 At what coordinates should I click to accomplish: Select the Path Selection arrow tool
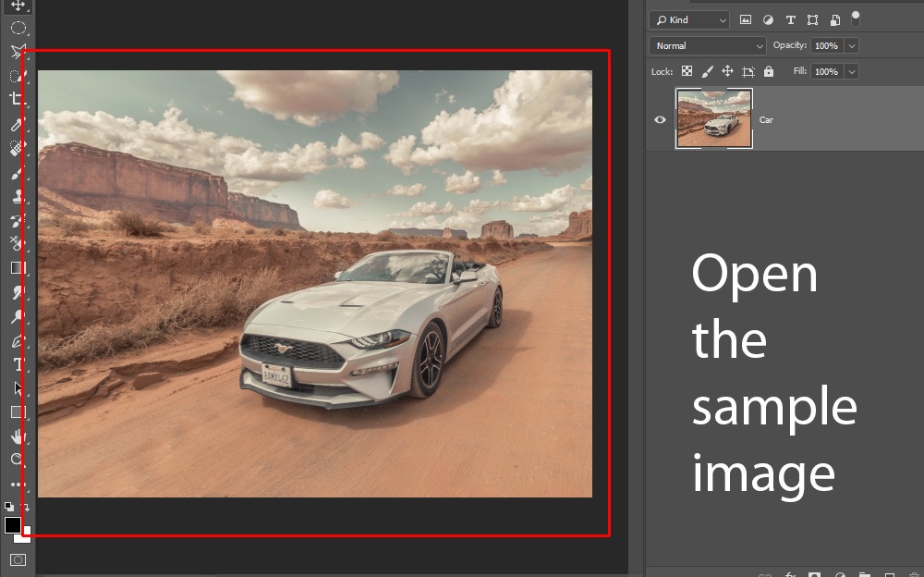17,388
